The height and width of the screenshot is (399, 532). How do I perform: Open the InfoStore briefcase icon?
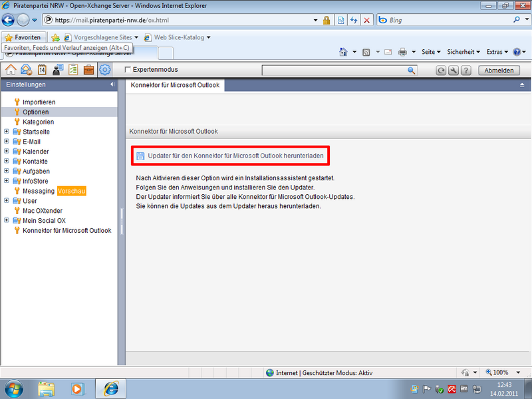click(88, 70)
